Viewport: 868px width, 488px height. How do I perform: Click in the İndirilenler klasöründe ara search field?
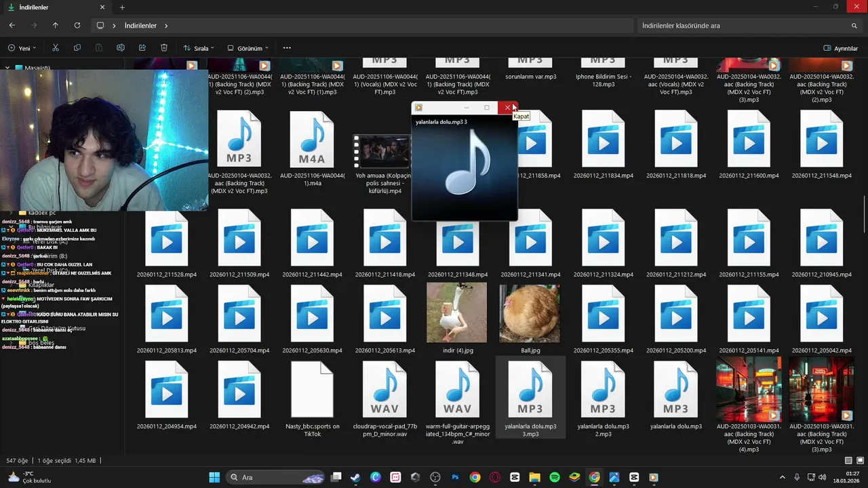click(x=749, y=26)
